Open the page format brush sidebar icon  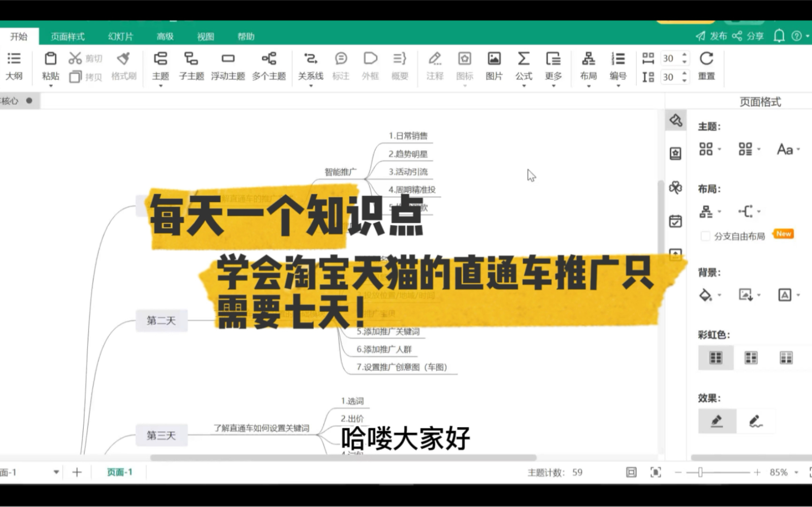(675, 120)
